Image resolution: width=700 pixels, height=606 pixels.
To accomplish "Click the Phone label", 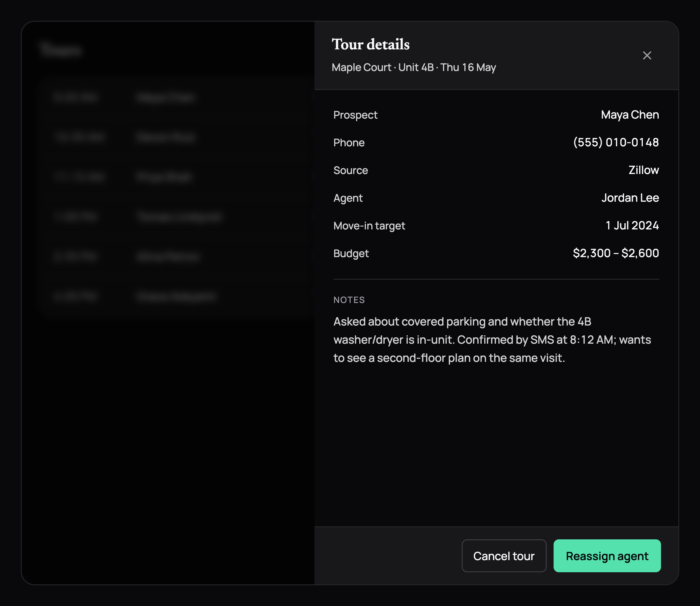I will click(x=349, y=143).
